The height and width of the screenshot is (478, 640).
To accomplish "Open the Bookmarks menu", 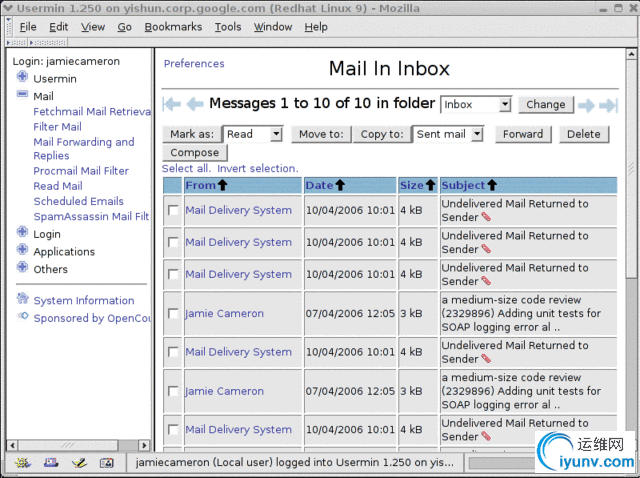I will (173, 27).
